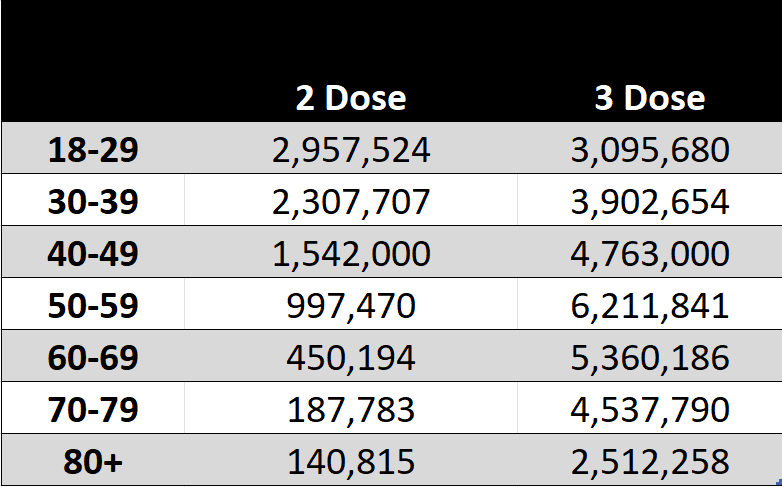The width and height of the screenshot is (782, 487).
Task: Select the cell containing 2,957,524
Action: pyautogui.click(x=351, y=150)
